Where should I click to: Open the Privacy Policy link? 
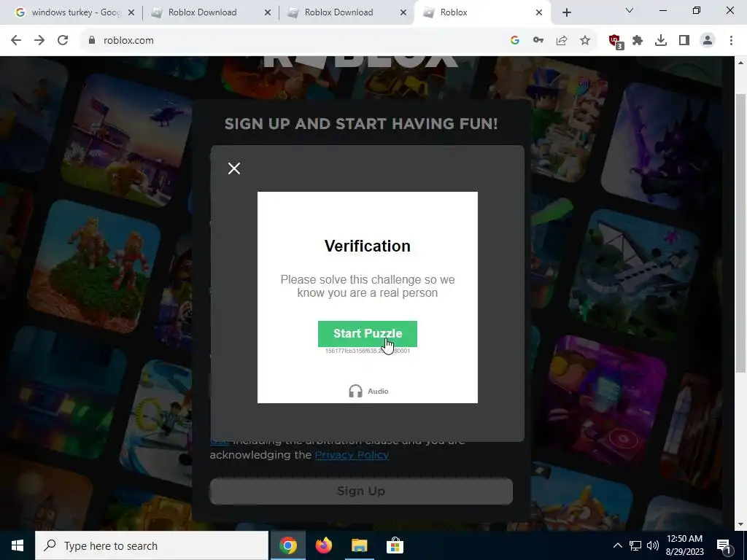point(352,455)
